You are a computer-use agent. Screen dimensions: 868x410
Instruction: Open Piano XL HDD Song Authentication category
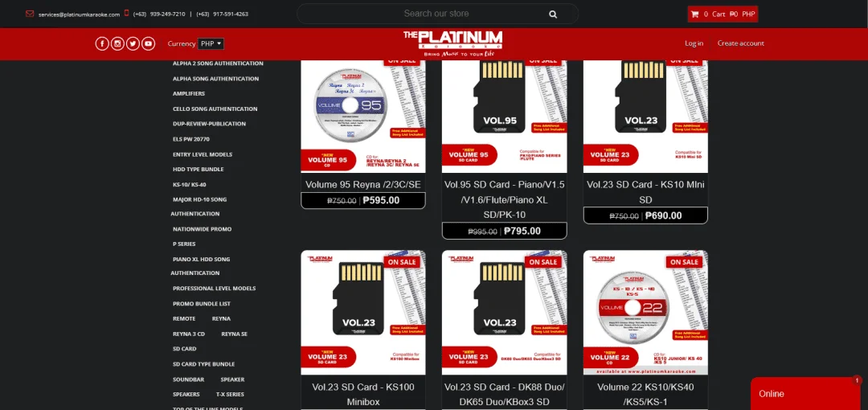pos(200,266)
